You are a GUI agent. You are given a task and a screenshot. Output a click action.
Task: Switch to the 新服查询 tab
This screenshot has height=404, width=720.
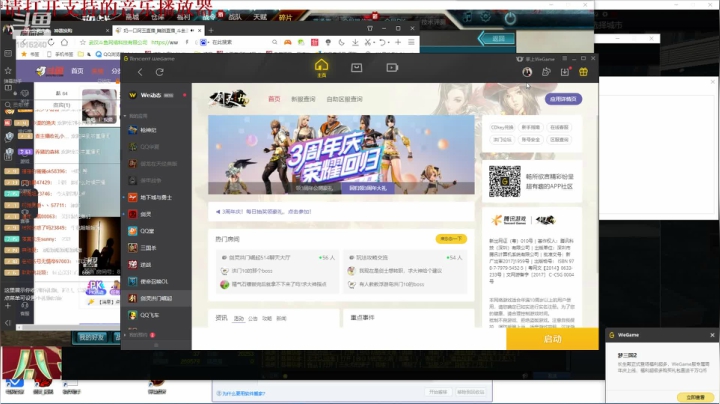click(303, 99)
